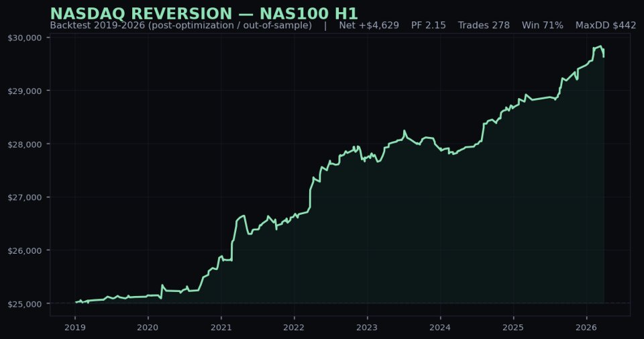Image resolution: width=644 pixels, height=339 pixels.
Task: Click the "2019" x-axis label
Action: tap(74, 328)
